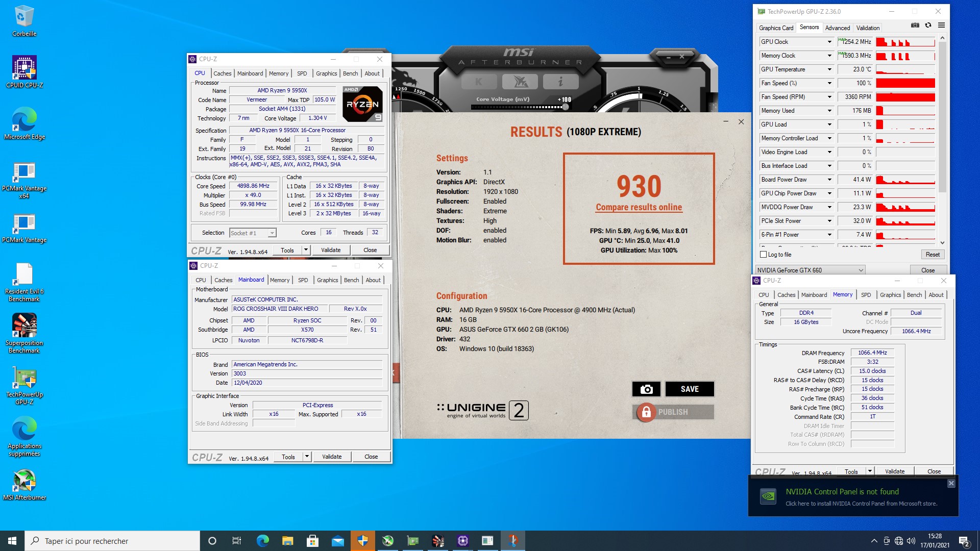Open the notification center icon
Viewport: 980px width, 551px height.
pos(964,541)
